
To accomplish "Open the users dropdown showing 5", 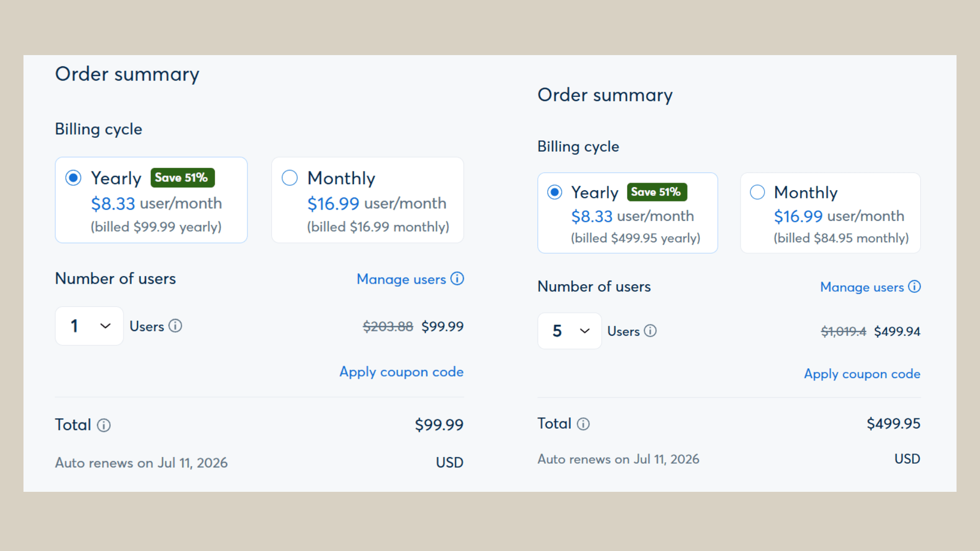I will 570,331.
